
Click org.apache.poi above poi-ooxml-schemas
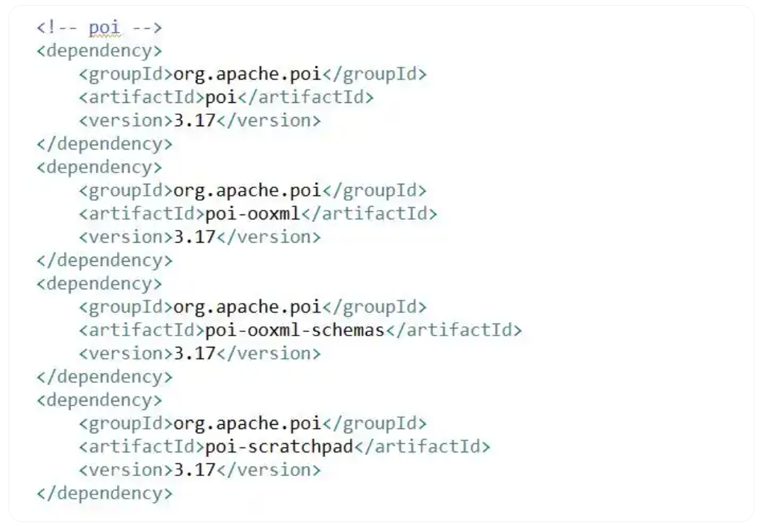[x=248, y=307]
